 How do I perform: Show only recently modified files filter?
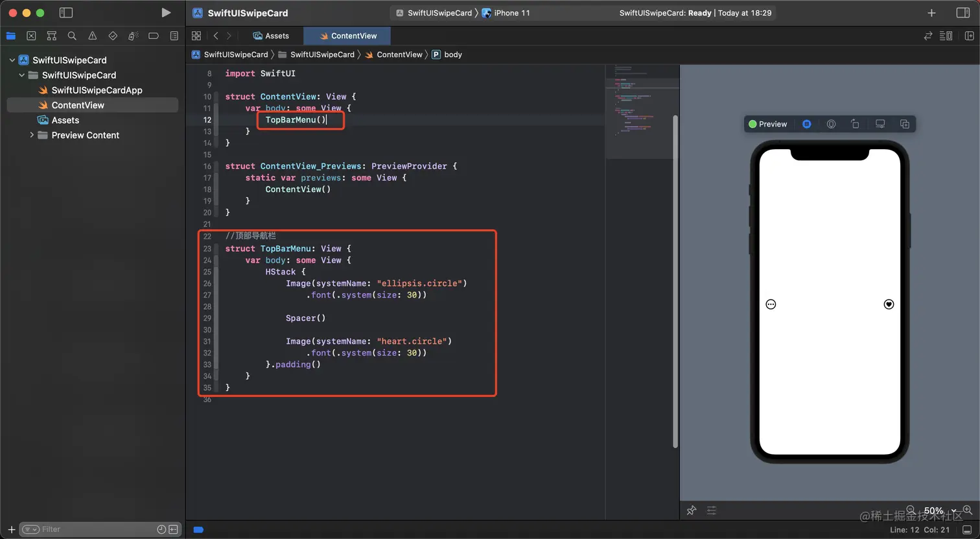point(161,529)
